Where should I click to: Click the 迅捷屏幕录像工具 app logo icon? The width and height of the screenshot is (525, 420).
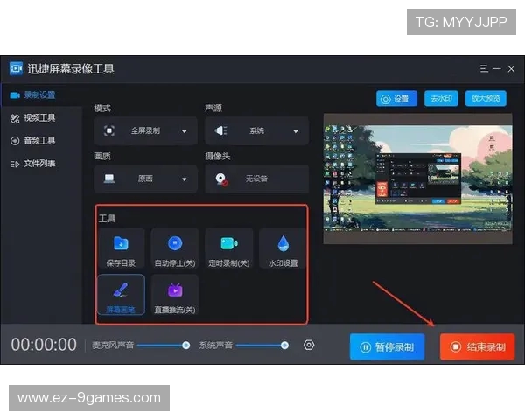point(16,68)
